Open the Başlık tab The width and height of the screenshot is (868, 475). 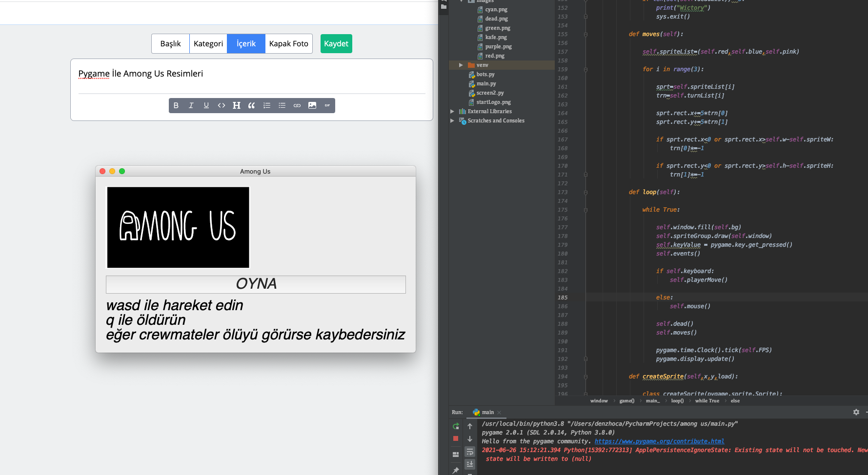coord(170,43)
